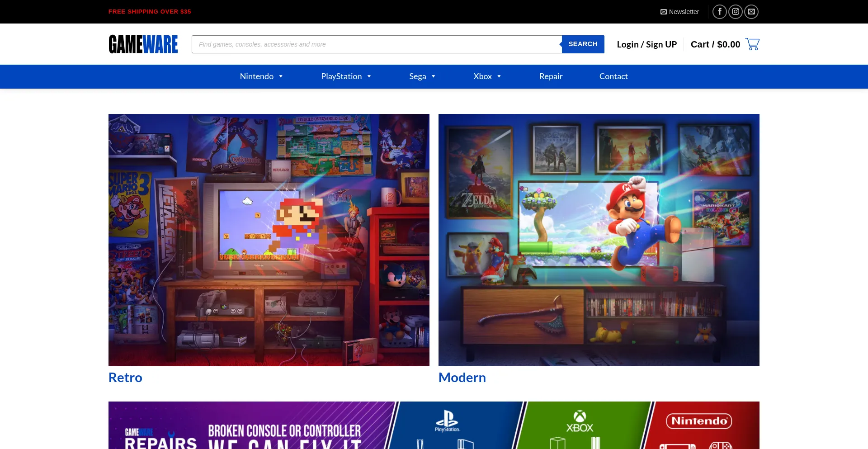Open Cart / $0.00 link

click(x=715, y=44)
